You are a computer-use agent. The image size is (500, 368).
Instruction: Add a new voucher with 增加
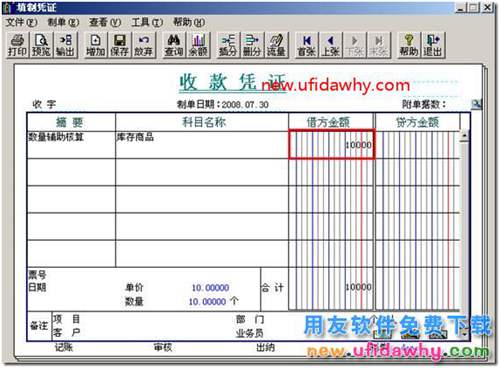95,45
